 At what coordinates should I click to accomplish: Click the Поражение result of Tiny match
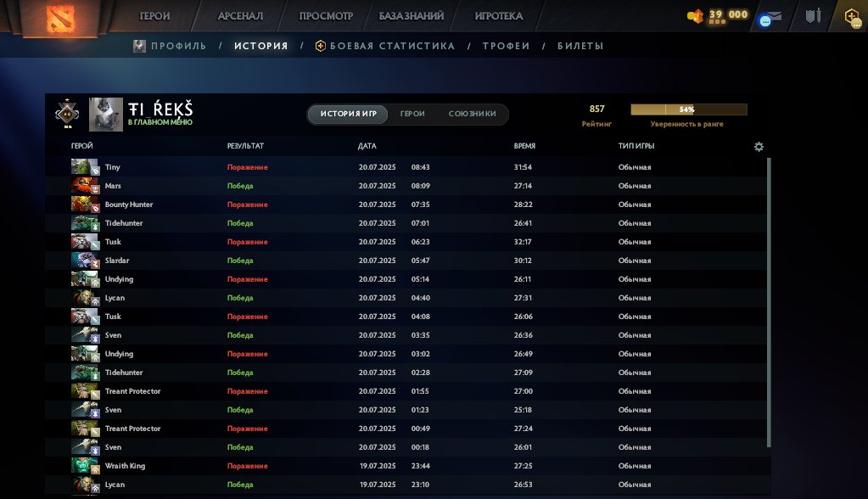click(248, 167)
